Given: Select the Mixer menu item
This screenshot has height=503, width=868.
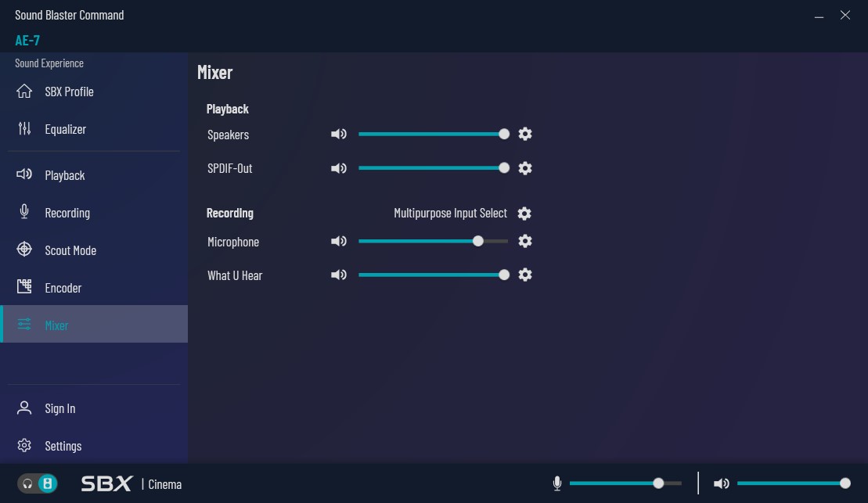Looking at the screenshot, I should (x=94, y=325).
